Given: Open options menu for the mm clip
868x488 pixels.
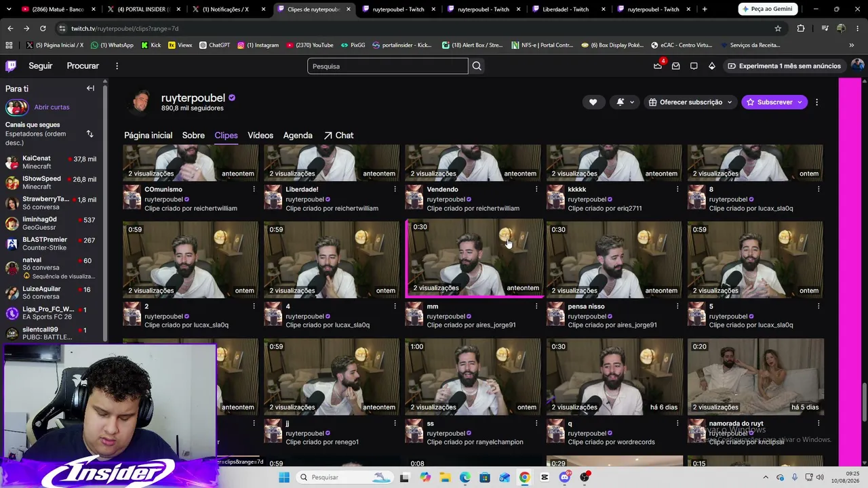Looking at the screenshot, I should tap(536, 306).
